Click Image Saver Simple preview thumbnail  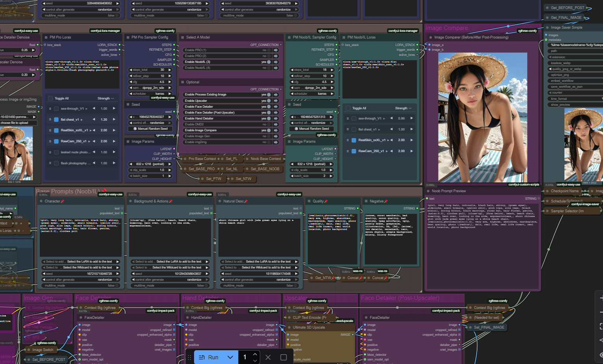point(583,144)
